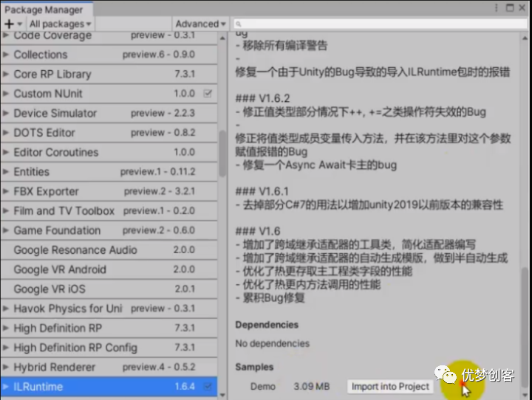Expand the Hybrid Renderer package arrow
Image resolution: width=532 pixels, height=400 pixels.
[5, 367]
